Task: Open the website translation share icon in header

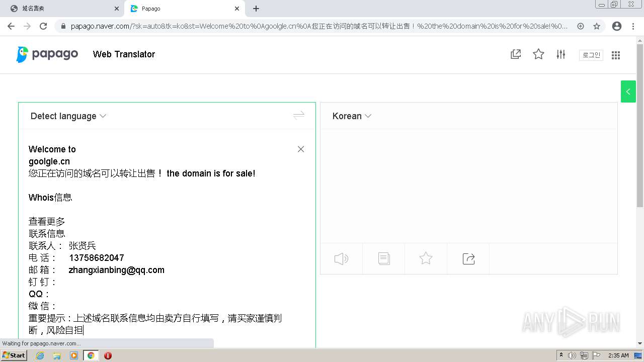Action: 516,54
